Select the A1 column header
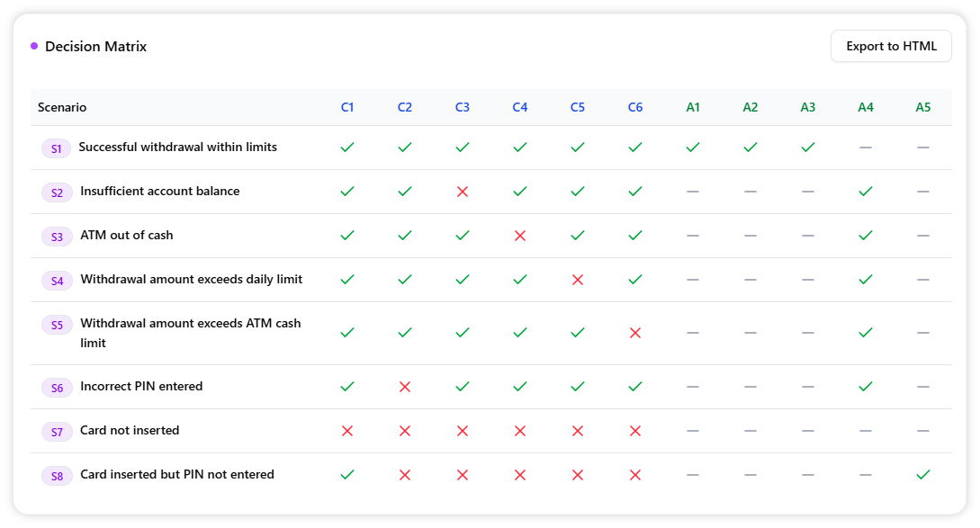 (x=693, y=108)
